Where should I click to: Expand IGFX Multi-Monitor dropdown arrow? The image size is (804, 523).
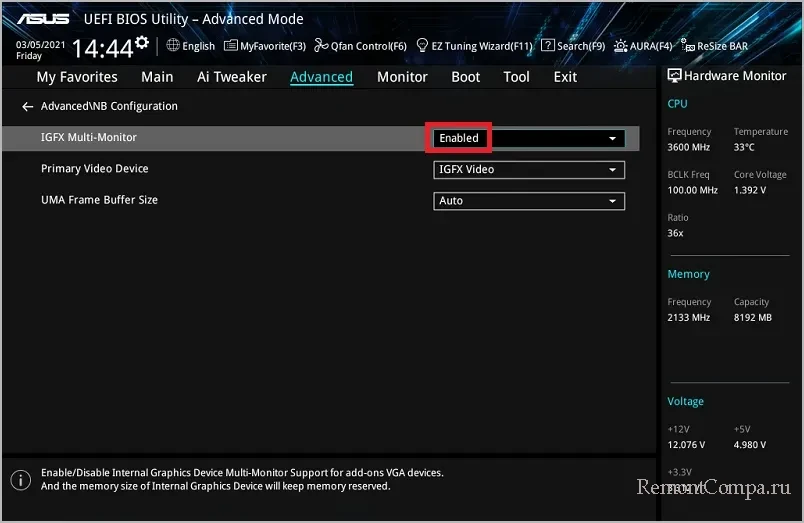tap(612, 139)
